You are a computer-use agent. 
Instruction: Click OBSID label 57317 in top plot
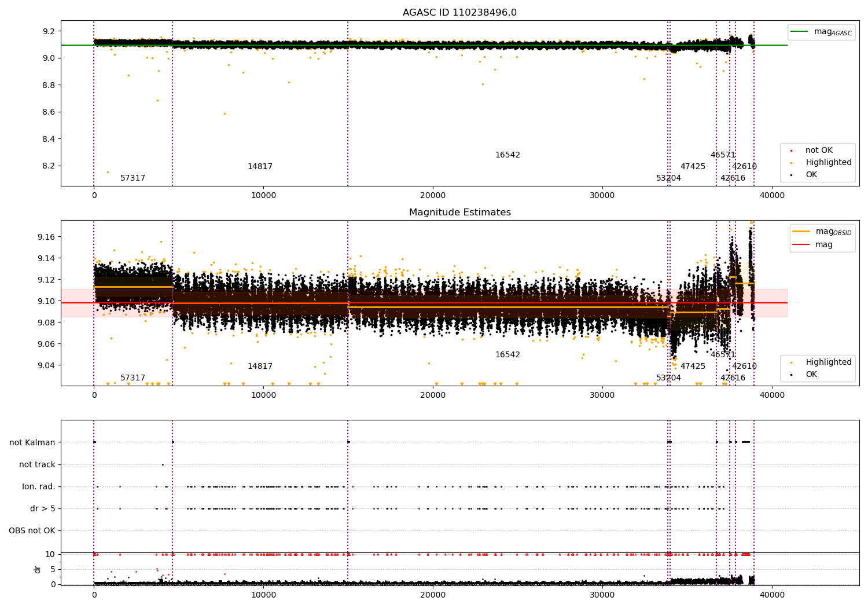(x=133, y=178)
